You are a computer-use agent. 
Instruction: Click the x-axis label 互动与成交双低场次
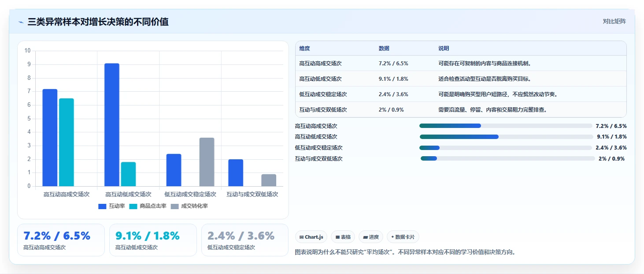[252, 194]
